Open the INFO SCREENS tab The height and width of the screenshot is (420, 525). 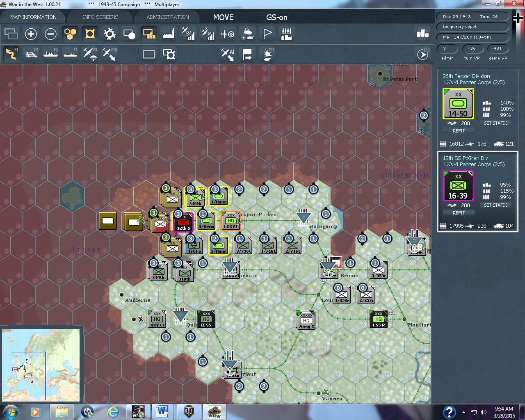[100, 17]
